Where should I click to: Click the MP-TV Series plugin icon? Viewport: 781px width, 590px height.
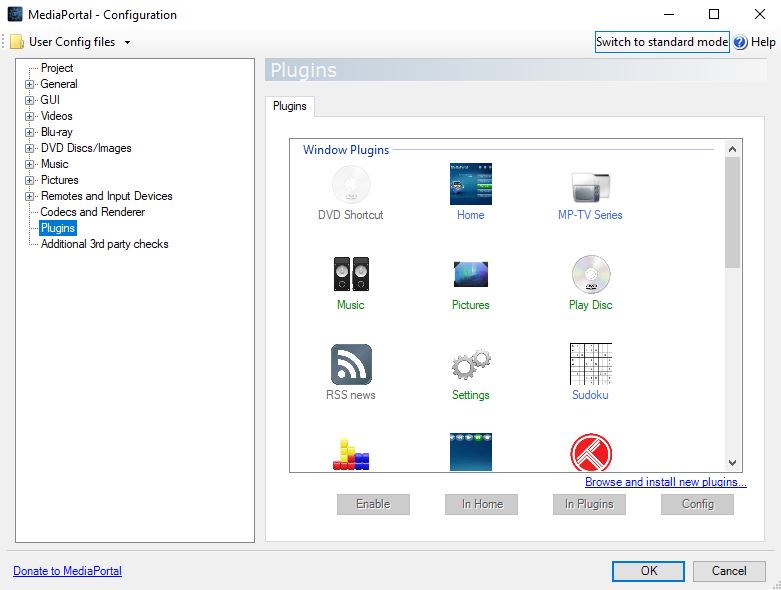click(590, 185)
